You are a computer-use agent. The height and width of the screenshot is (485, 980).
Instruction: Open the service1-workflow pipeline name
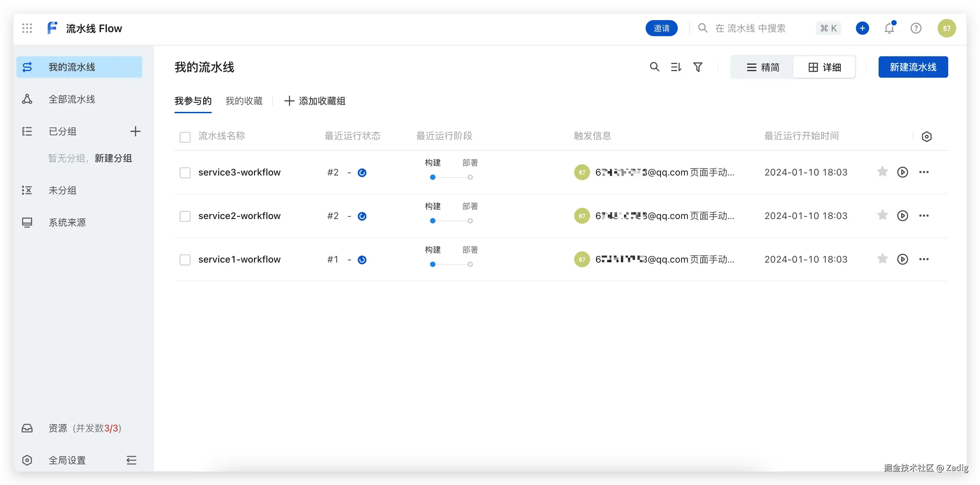[239, 259]
